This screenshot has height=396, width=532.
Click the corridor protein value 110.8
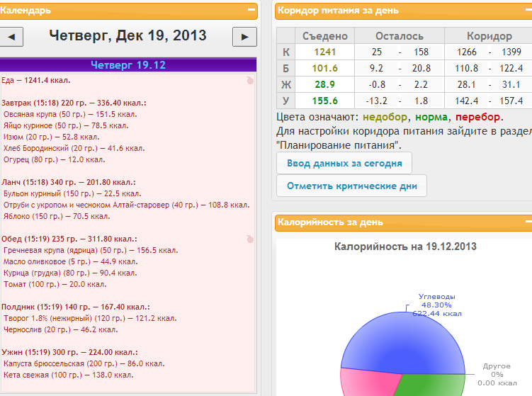(x=467, y=68)
